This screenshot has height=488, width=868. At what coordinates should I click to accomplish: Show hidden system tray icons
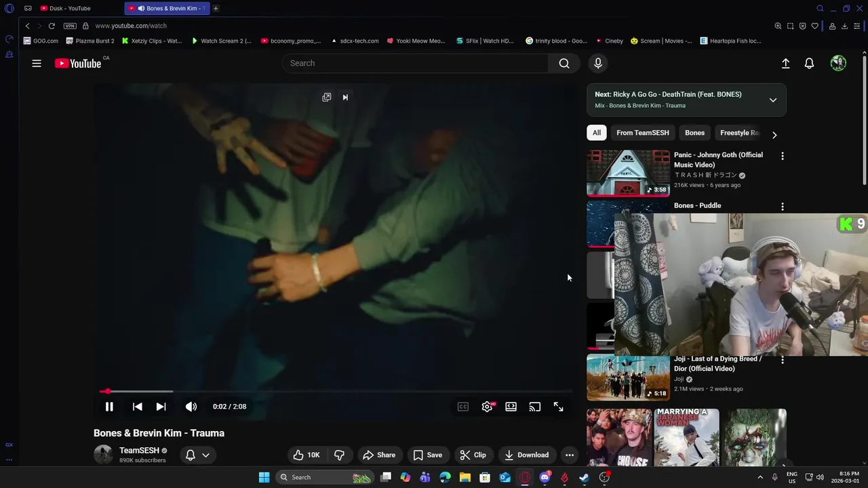coord(759,477)
